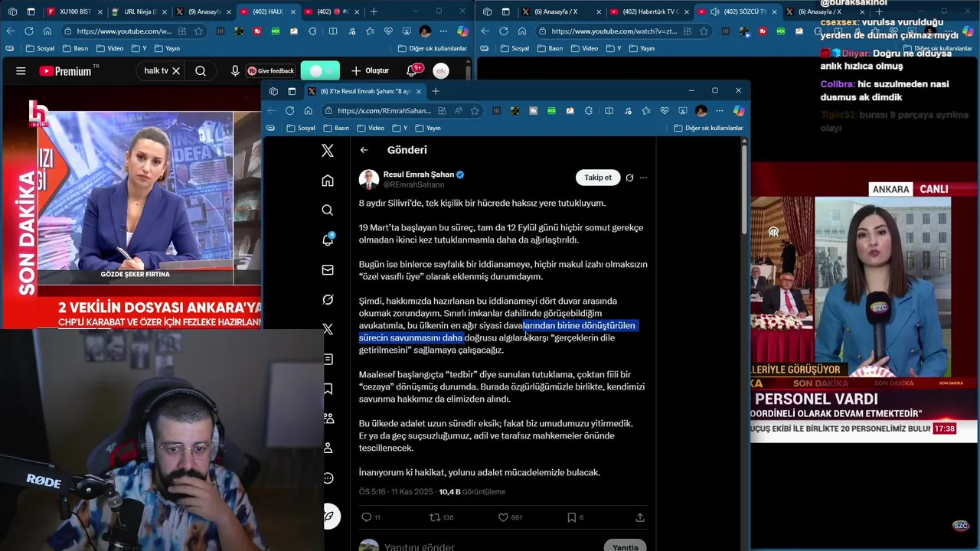Click the X post timestamp link
Viewport: 980px width, 551px height.
tap(396, 492)
